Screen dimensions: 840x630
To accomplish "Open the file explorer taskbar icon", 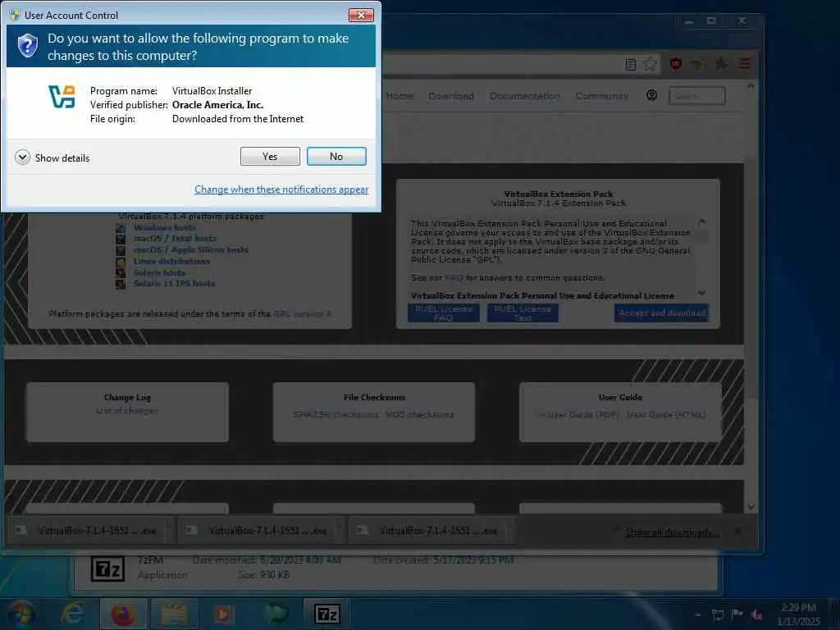I will (174, 614).
